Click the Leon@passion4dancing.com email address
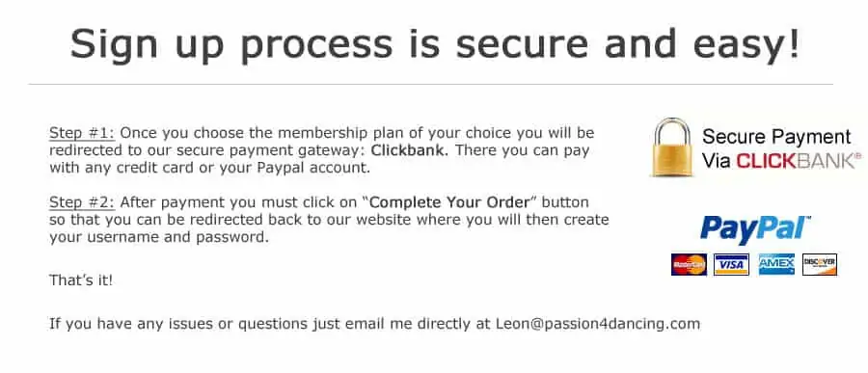This screenshot has width=868, height=373. [598, 324]
